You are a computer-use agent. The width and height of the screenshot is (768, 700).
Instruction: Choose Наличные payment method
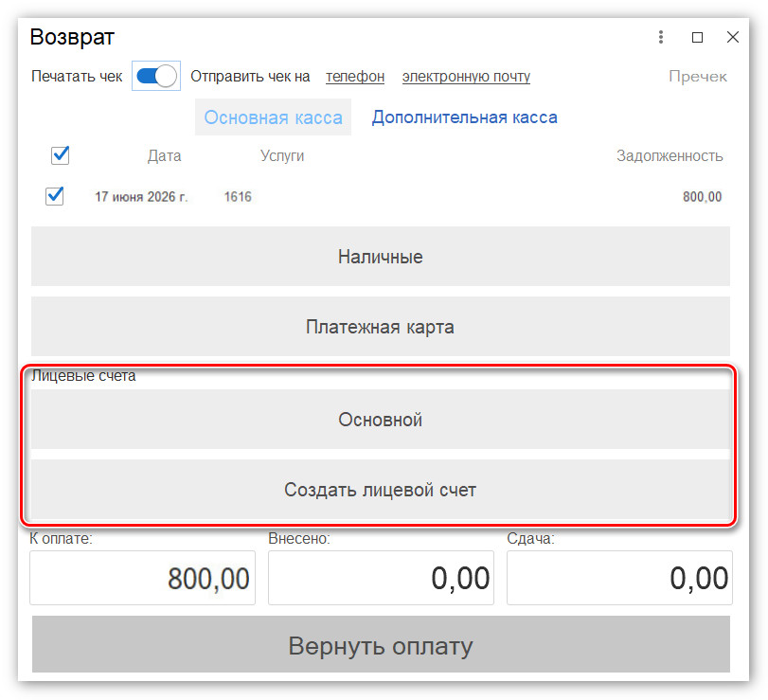[381, 256]
